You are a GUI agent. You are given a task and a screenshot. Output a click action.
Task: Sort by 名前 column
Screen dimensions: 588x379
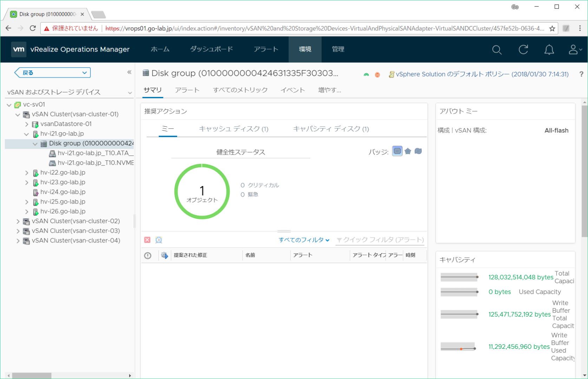coord(250,255)
